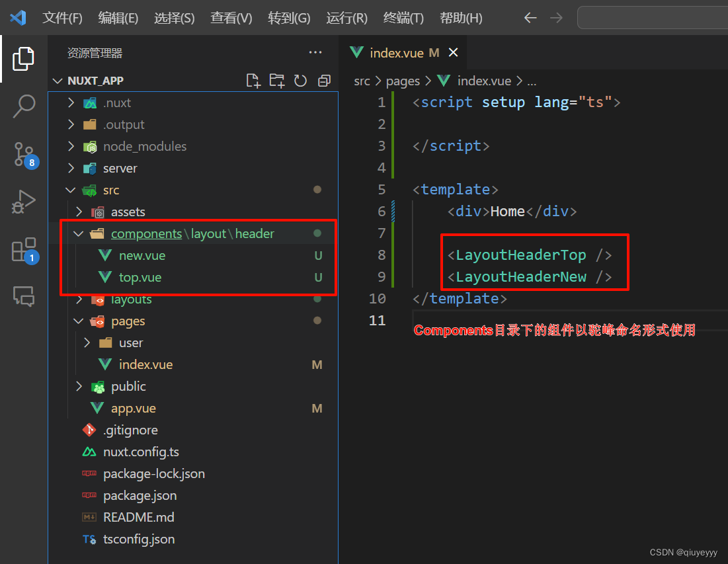Open the 查看(V) menu

pos(231,18)
